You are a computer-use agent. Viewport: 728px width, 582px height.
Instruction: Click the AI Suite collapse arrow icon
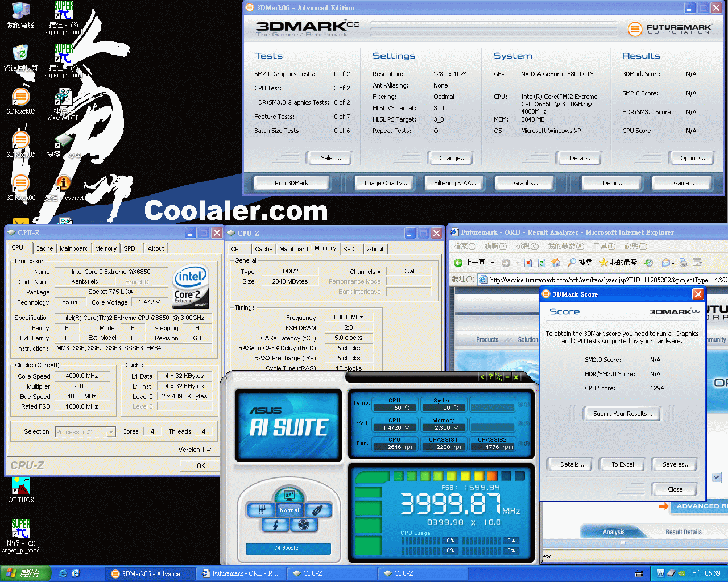tap(482, 377)
